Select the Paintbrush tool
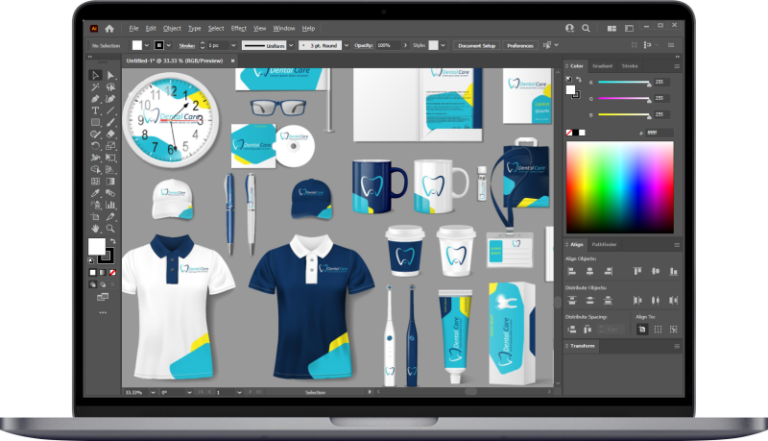This screenshot has height=441, width=768. (111, 122)
